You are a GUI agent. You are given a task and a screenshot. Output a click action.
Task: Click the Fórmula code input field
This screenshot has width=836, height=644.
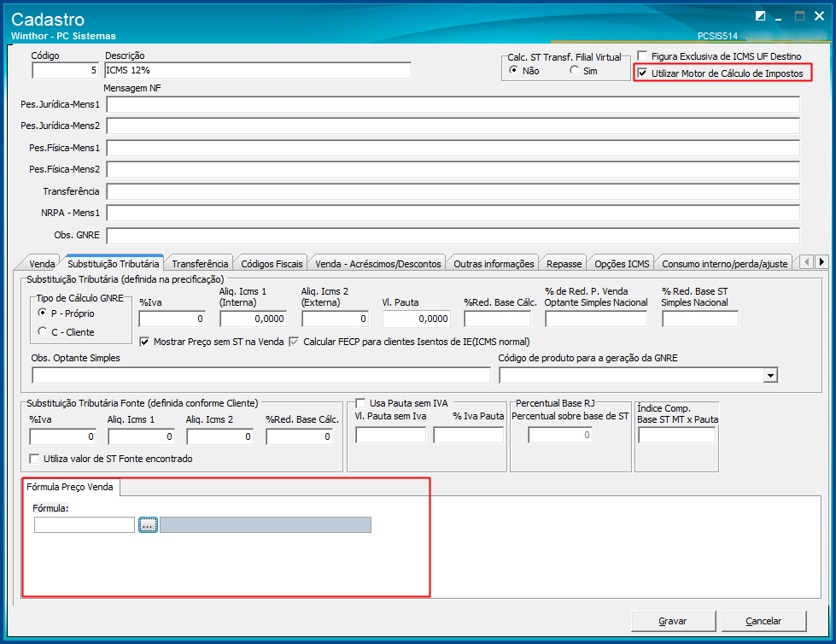click(85, 525)
